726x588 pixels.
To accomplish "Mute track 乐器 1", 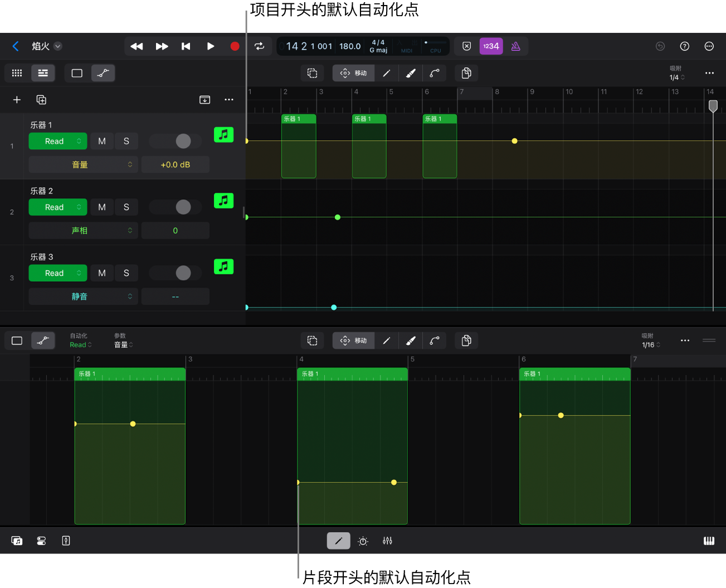I will click(x=102, y=141).
